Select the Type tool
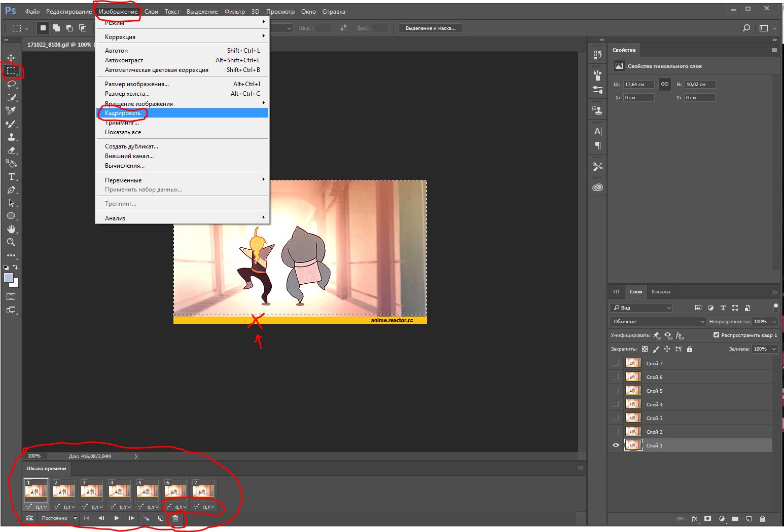784x532 pixels. tap(11, 176)
